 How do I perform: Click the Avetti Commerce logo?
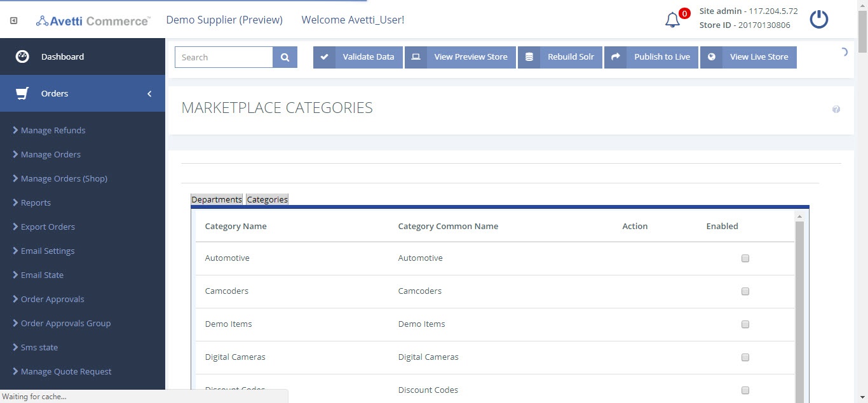click(93, 20)
